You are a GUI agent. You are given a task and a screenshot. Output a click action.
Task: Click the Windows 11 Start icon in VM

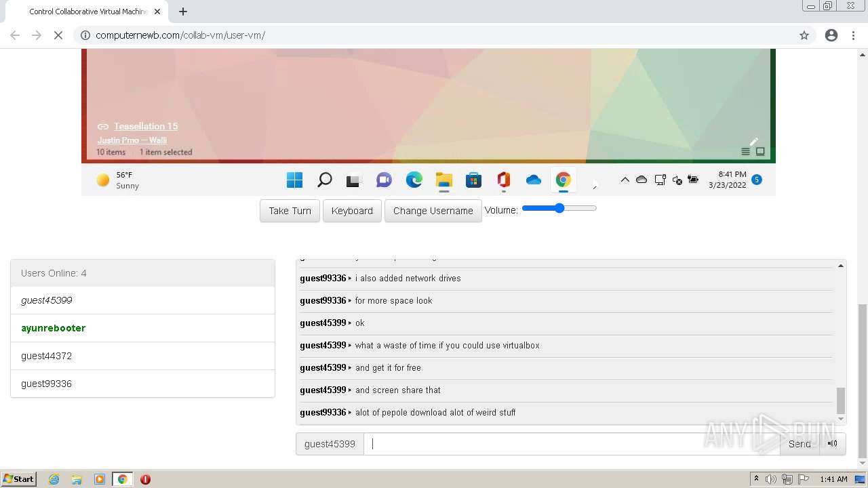[294, 180]
